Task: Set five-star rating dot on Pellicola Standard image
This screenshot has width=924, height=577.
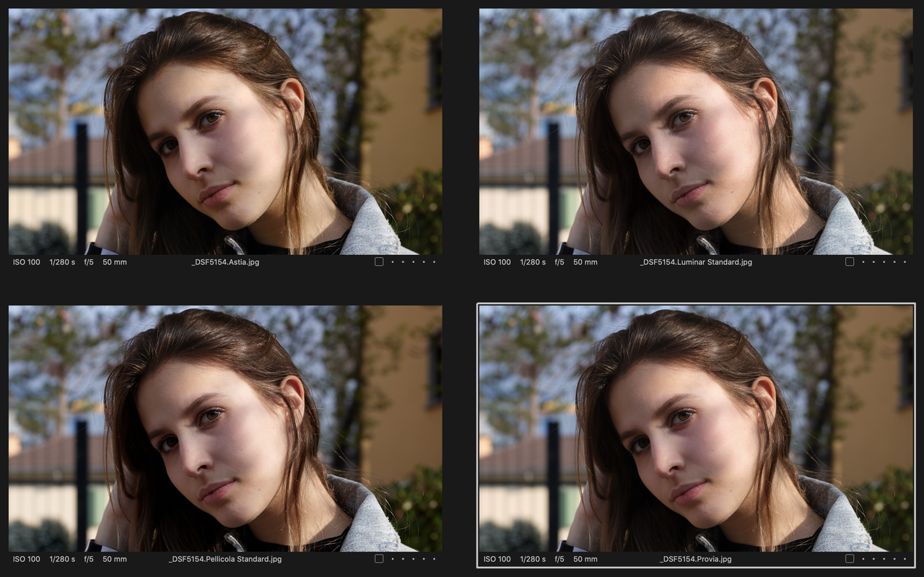Action: click(434, 559)
